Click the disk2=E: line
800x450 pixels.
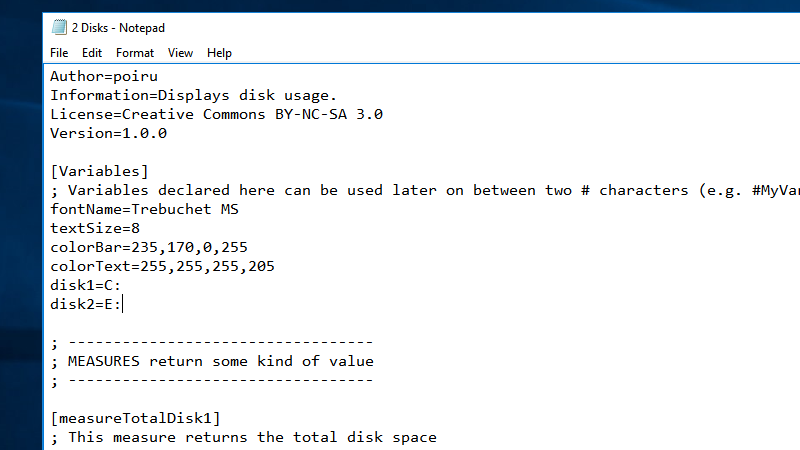(86, 305)
